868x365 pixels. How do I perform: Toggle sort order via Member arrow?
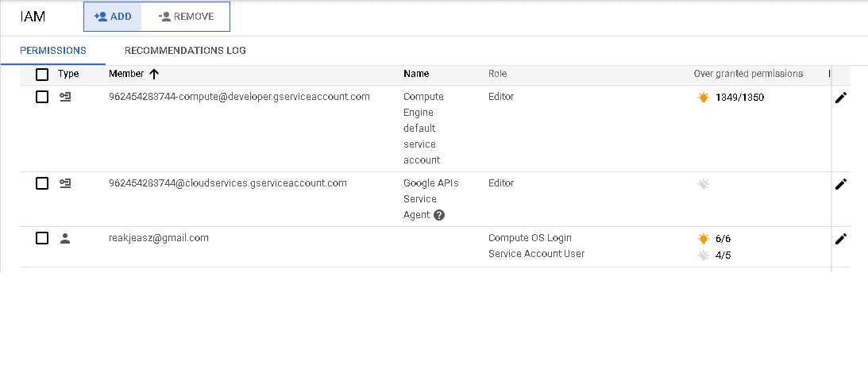(154, 74)
